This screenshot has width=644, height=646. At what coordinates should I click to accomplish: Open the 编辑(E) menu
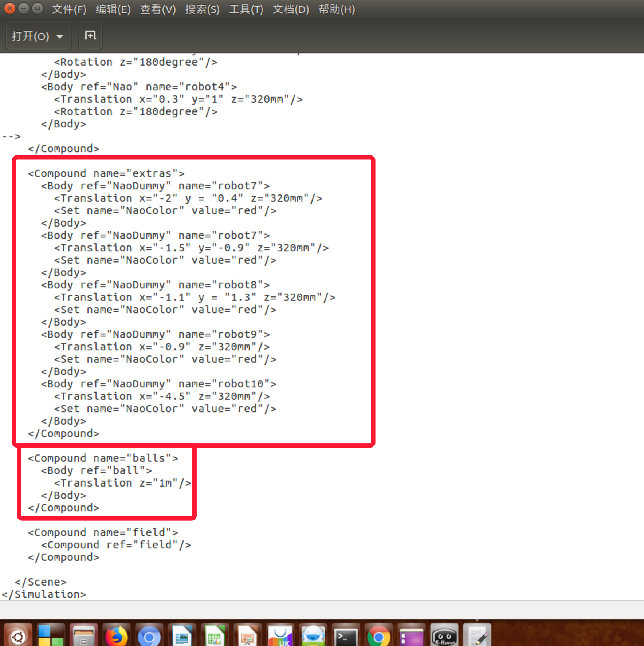113,9
